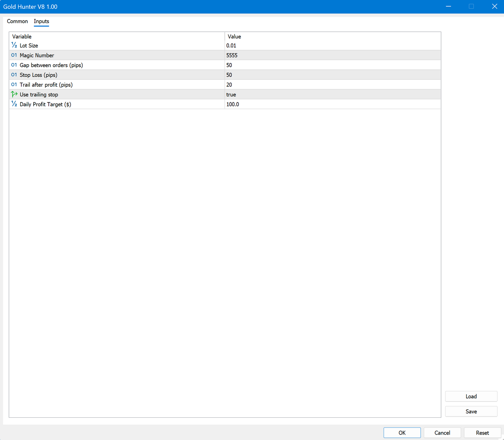Select the Magic Number value 5555
The width and height of the screenshot is (504, 440).
pos(232,55)
